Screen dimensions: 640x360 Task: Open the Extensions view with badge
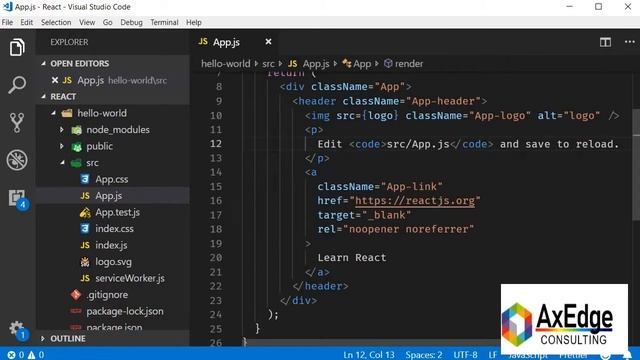18,199
